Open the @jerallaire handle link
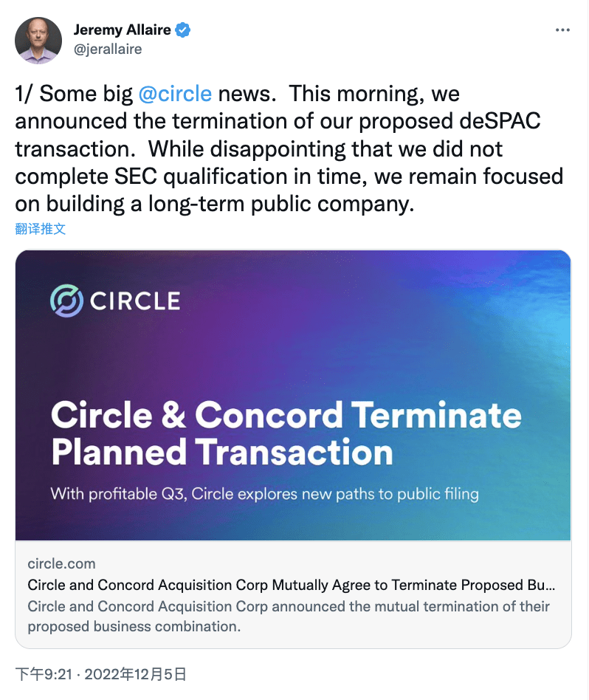 (108, 49)
